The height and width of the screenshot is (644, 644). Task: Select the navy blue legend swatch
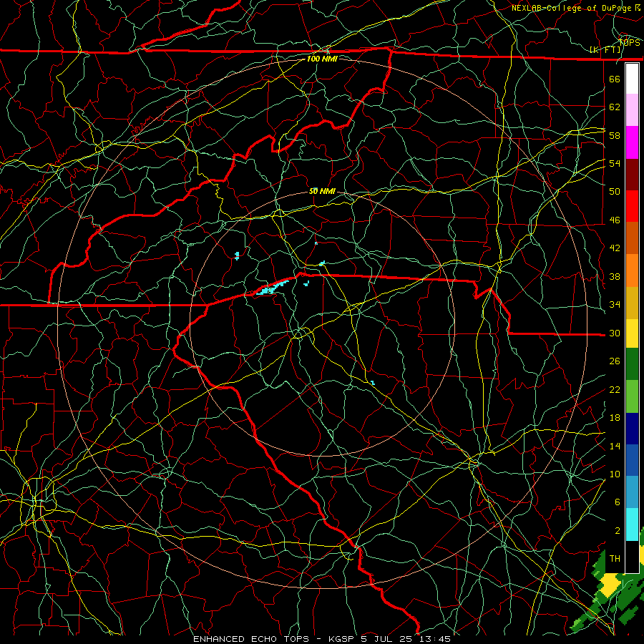632,429
